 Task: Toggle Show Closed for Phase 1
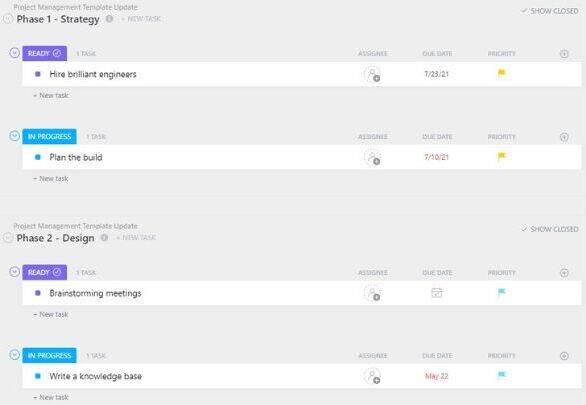click(550, 11)
